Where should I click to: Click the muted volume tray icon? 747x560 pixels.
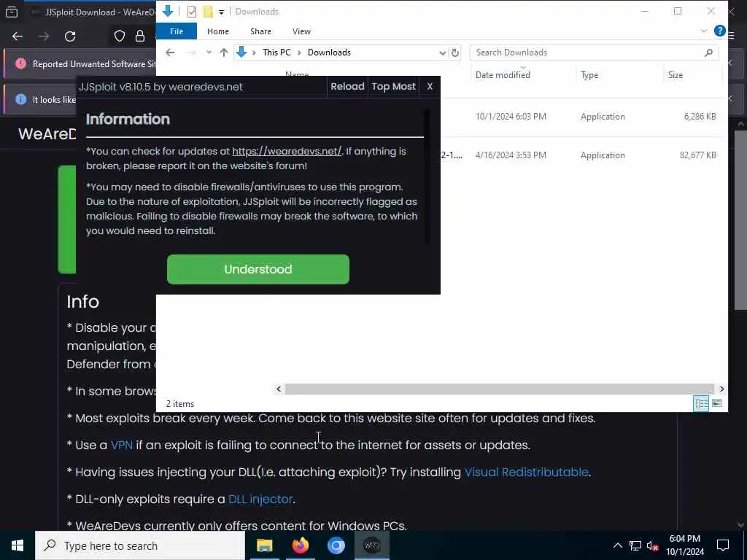click(653, 545)
